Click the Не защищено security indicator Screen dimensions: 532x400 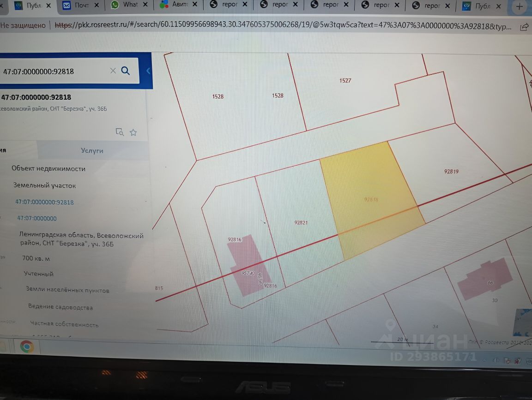(x=23, y=25)
